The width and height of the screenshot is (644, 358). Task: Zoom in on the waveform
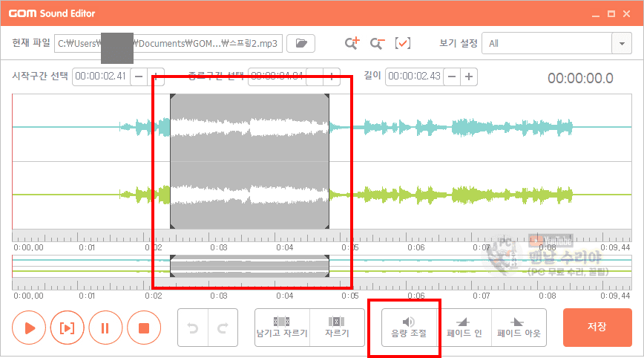coord(352,43)
